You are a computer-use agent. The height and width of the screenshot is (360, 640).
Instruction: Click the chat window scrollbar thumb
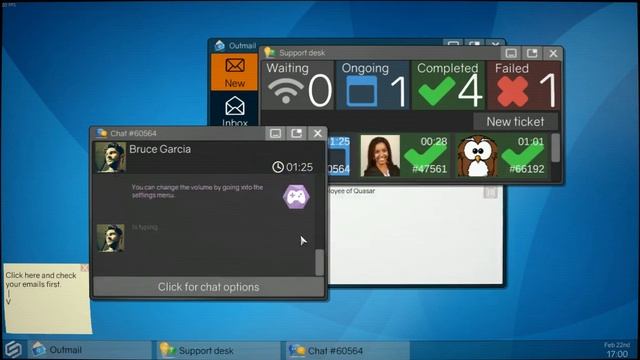click(319, 262)
